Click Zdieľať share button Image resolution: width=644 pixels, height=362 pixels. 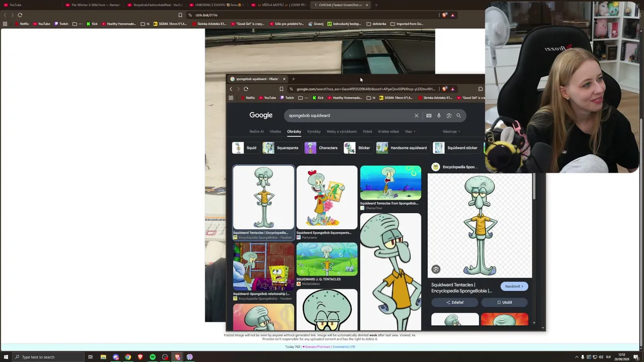[x=455, y=303]
